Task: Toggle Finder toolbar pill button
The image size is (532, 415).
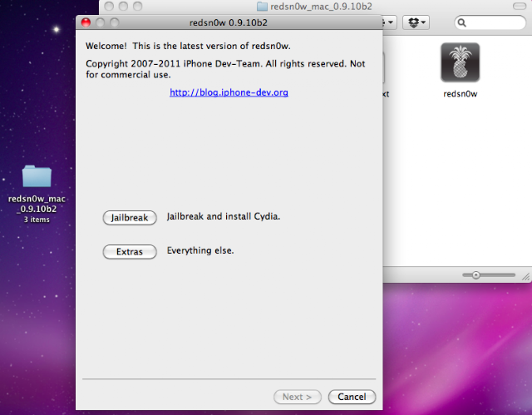Action: pos(520,6)
